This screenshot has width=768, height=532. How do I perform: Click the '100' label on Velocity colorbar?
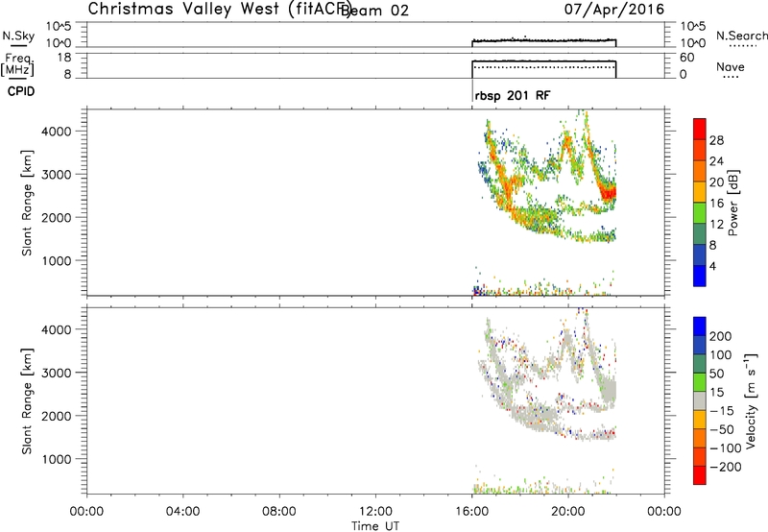click(x=721, y=354)
